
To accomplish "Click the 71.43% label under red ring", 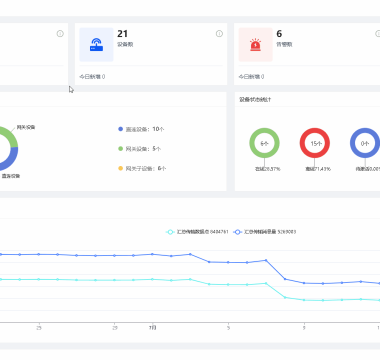I will (318, 169).
